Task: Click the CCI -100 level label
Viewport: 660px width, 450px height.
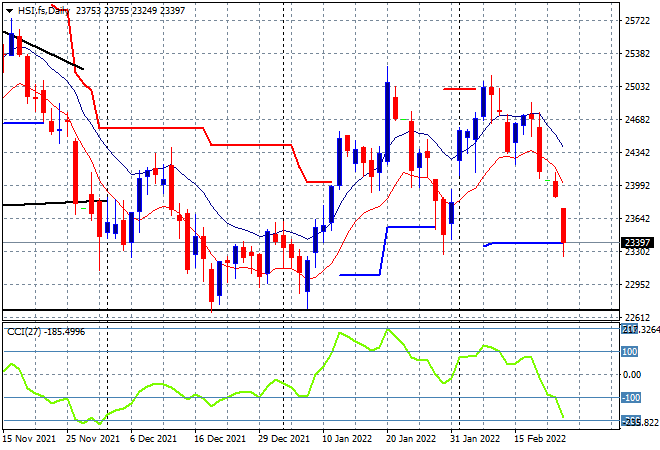Action: [631, 397]
